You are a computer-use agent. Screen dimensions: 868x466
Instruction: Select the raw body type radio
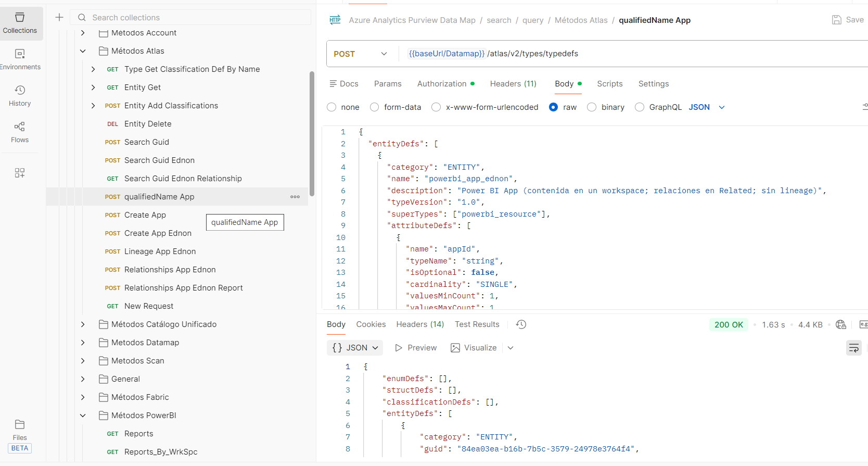[554, 107]
